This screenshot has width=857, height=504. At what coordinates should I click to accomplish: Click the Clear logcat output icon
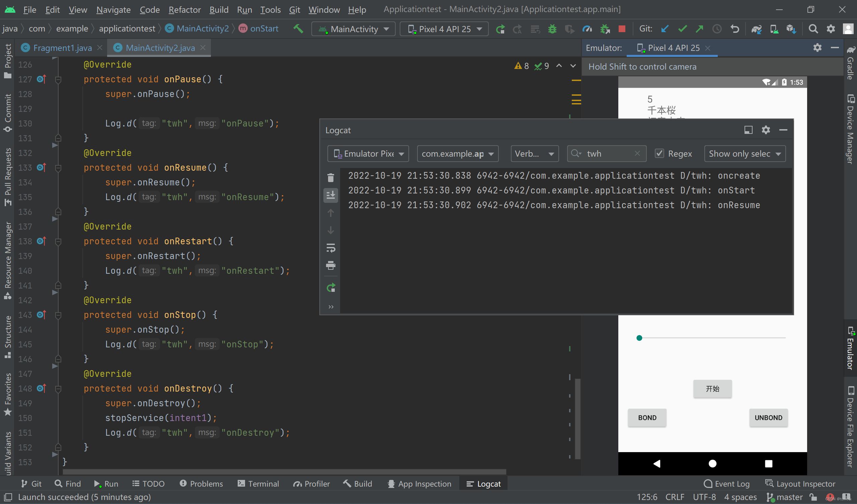(x=331, y=177)
